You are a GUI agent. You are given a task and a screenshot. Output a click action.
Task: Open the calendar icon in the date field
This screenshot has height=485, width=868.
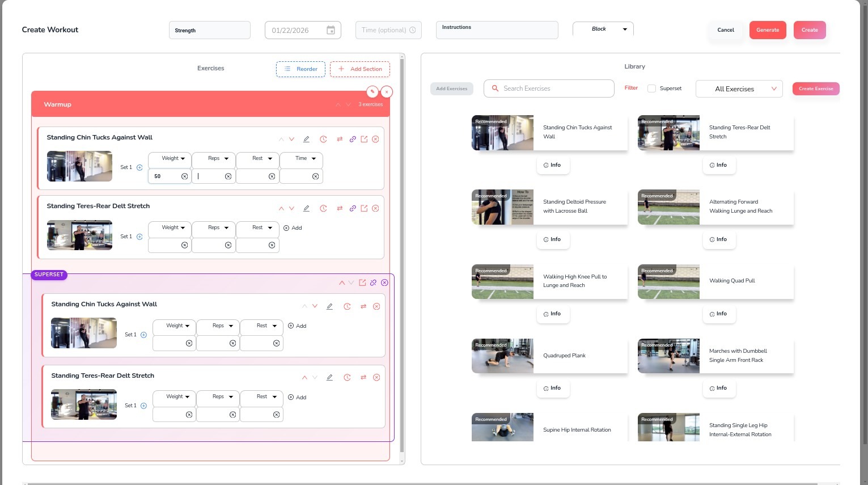pos(331,30)
